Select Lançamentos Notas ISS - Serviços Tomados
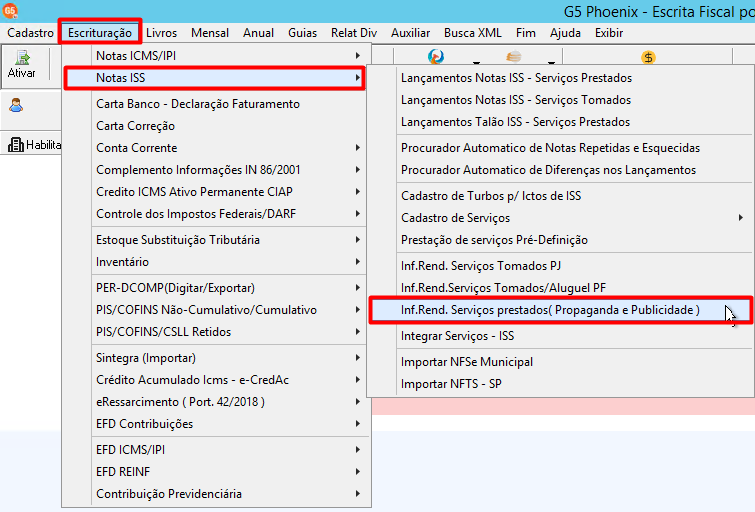Screen dimensions: 755x512 pos(560,100)
